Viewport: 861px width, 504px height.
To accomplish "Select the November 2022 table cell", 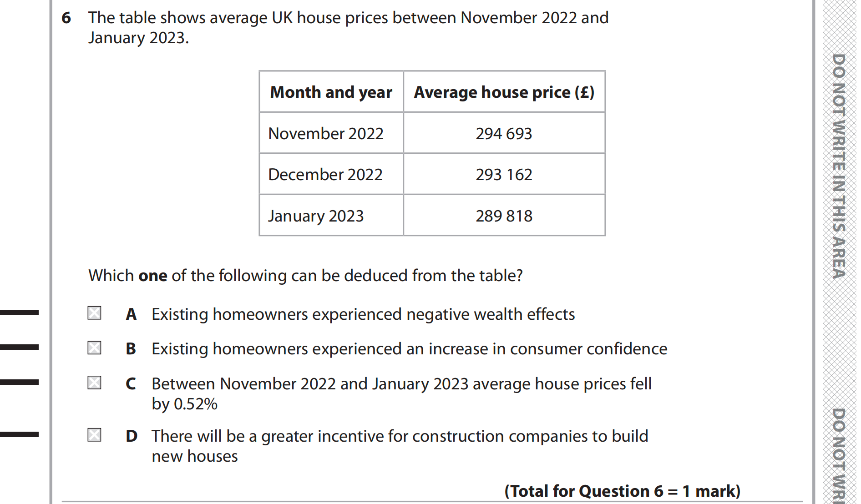I will [326, 134].
